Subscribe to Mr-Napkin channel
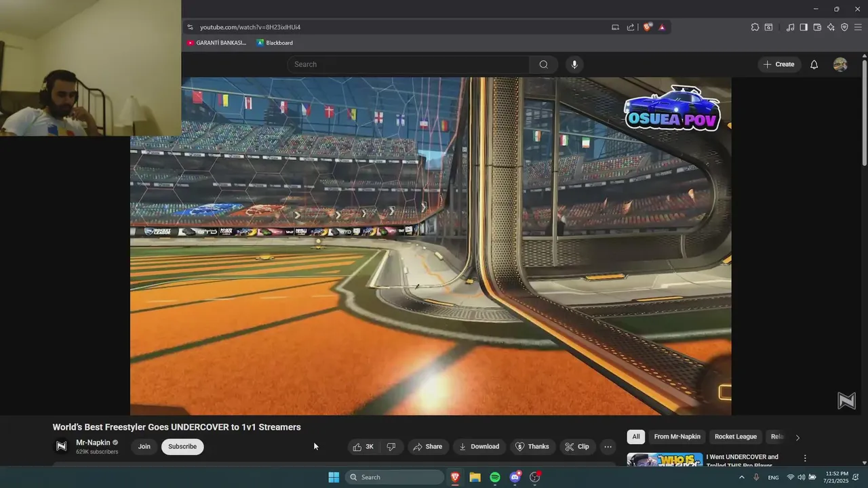This screenshot has height=488, width=868. (182, 447)
